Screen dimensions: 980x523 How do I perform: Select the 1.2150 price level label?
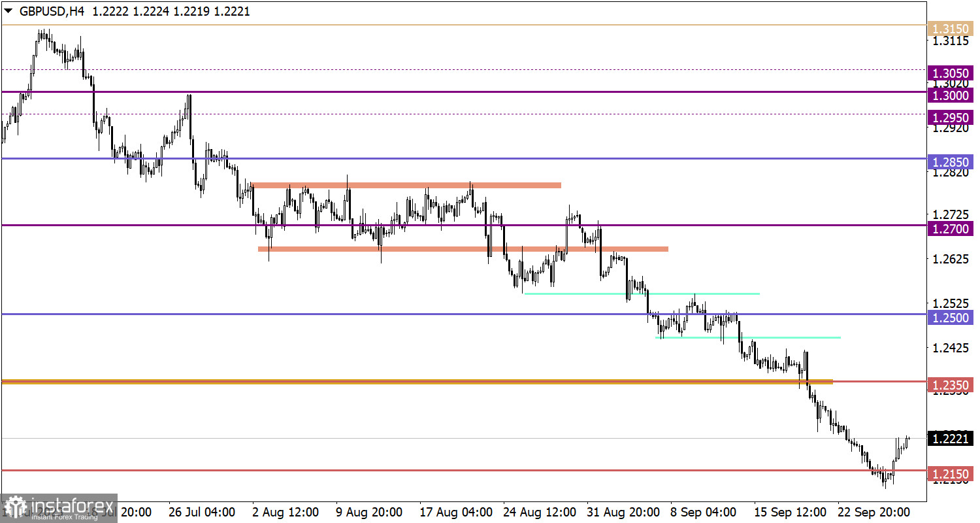point(951,474)
